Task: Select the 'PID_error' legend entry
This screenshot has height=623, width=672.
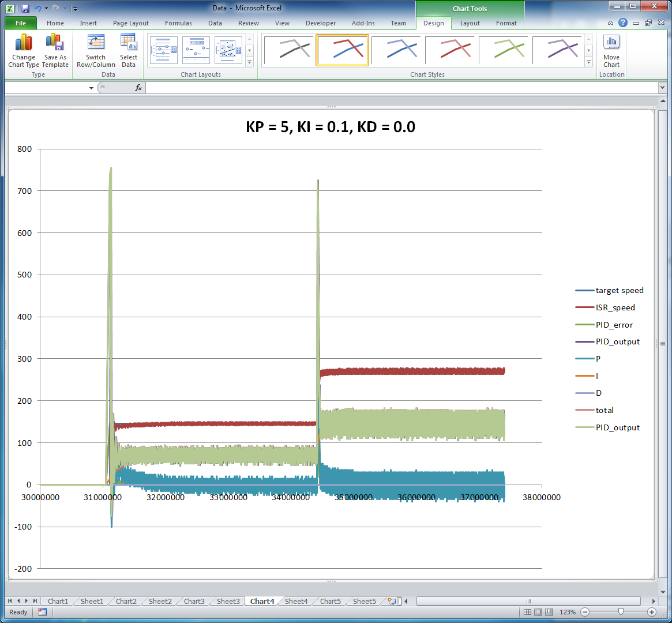Action: point(605,325)
